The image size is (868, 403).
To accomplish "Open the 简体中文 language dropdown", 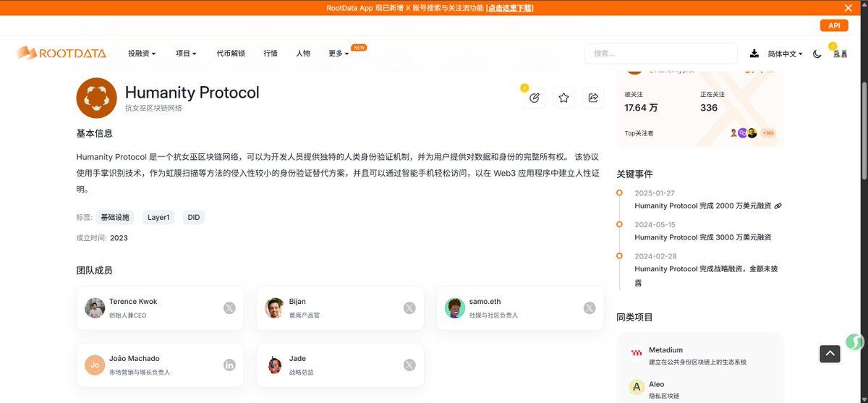I will click(785, 54).
